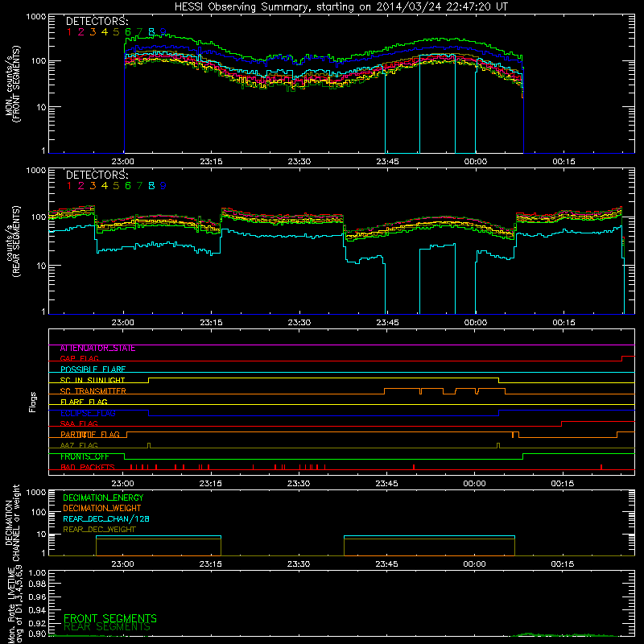The height and width of the screenshot is (644, 644).
Task: Click the 23:15 tick label under the rear segments plot
Action: [x=211, y=323]
